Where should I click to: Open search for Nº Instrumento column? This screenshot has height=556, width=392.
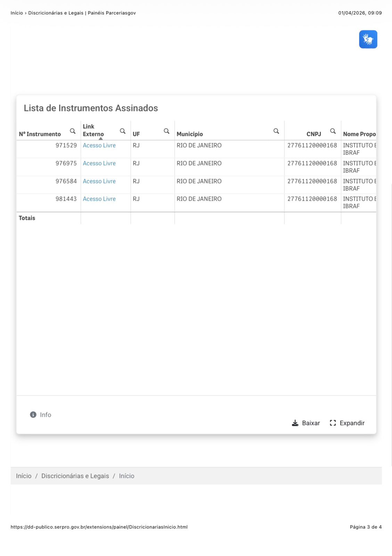(73, 131)
